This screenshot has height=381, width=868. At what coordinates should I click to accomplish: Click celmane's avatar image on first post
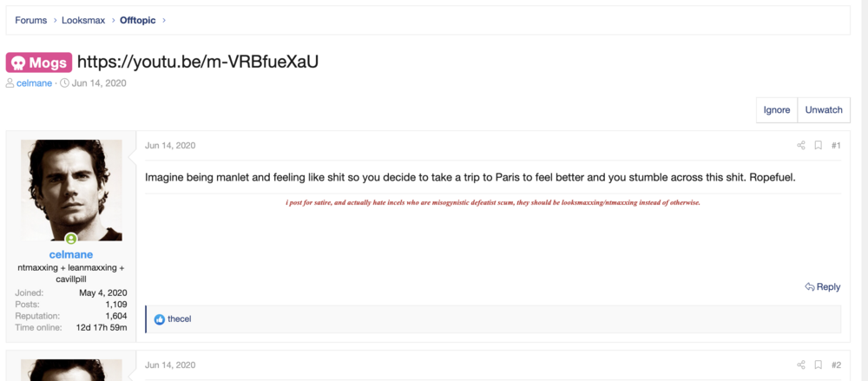71,190
